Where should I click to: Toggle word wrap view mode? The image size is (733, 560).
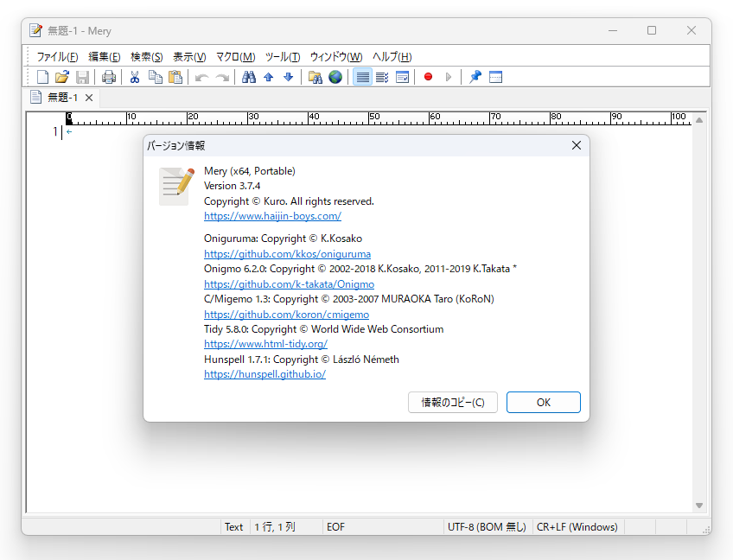tap(362, 77)
